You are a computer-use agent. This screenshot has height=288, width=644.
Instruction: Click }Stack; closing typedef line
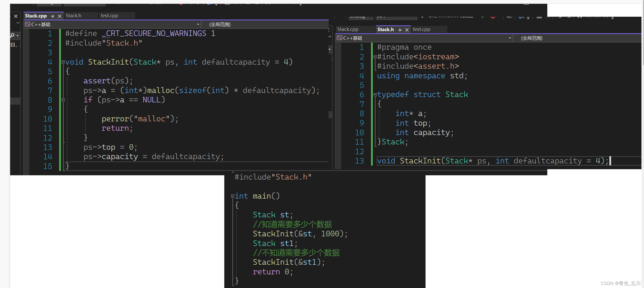coord(393,142)
